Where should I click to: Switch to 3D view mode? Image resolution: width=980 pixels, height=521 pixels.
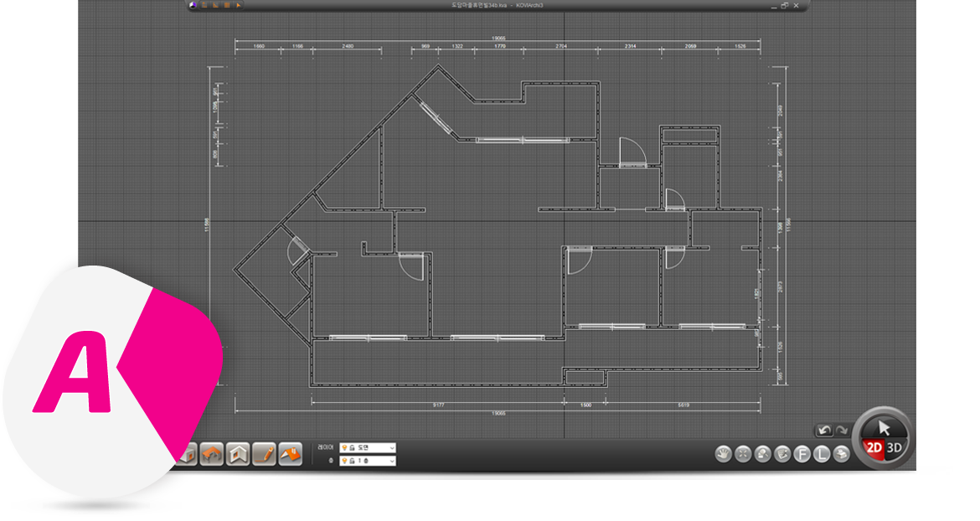pyautogui.click(x=895, y=447)
